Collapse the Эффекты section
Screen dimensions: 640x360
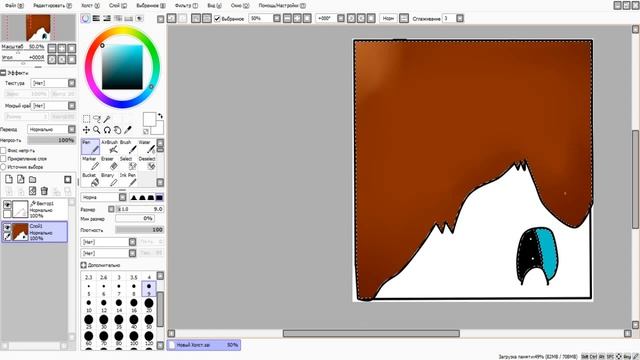(3, 73)
